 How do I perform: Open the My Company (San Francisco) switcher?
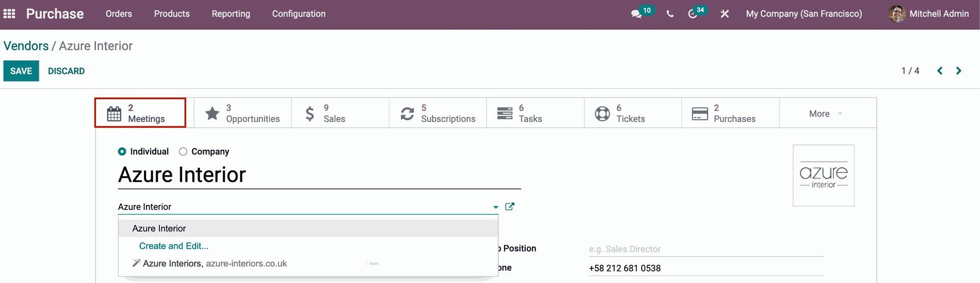(804, 14)
